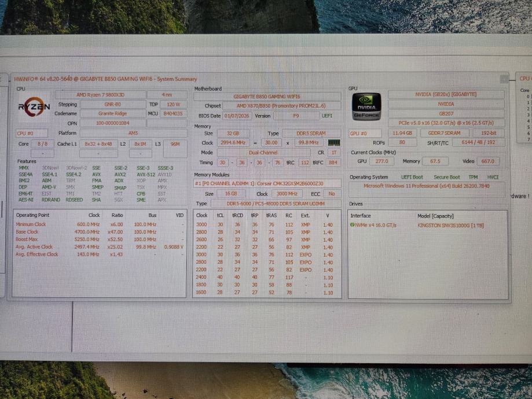Screen dimensions: 532x399
Task: Click the PCIe v5.0 x16 bus field
Action: [x=446, y=123]
